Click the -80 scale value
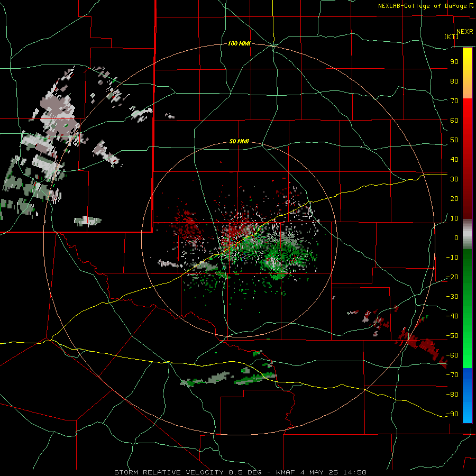 pos(452,395)
